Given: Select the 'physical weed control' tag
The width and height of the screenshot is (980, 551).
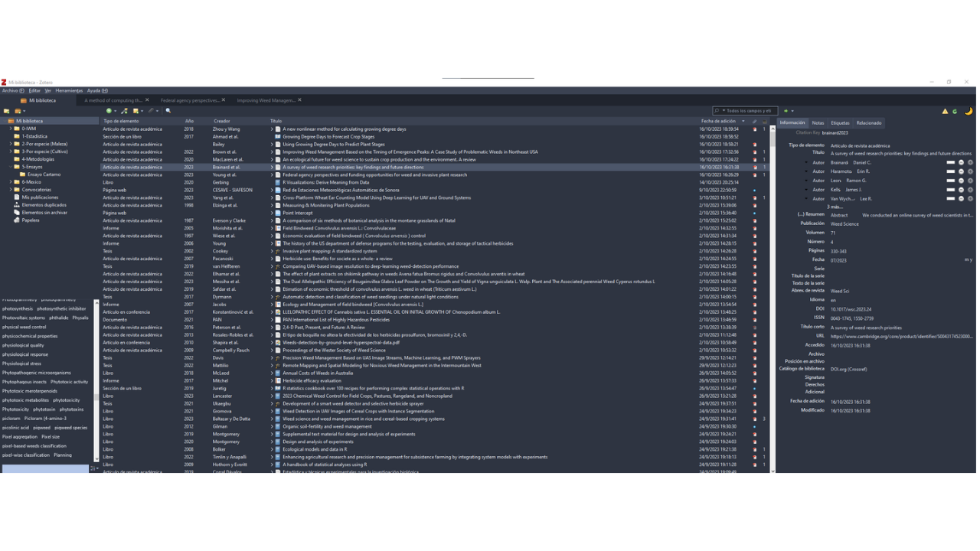Looking at the screenshot, I should tap(24, 327).
